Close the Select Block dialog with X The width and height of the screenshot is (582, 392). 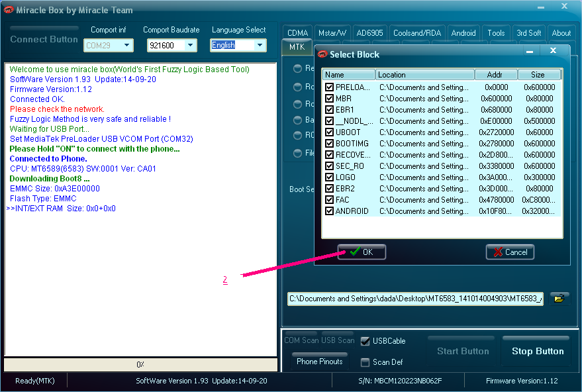pos(553,50)
